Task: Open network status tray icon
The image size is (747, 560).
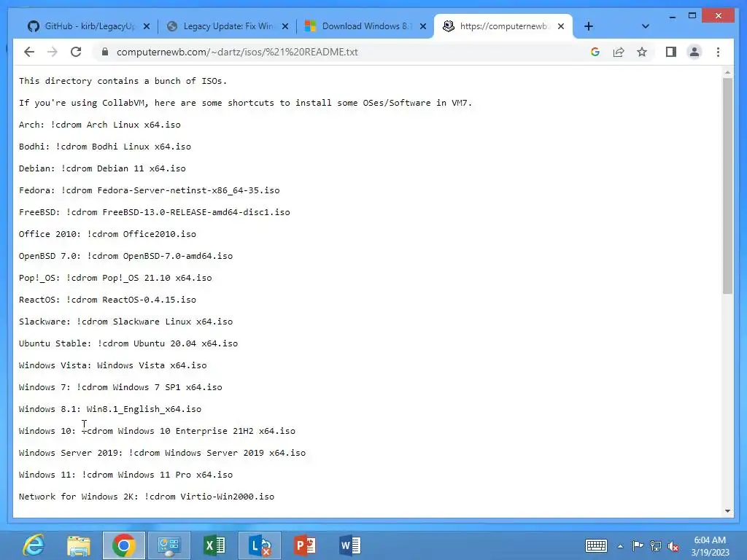Action: [656, 545]
